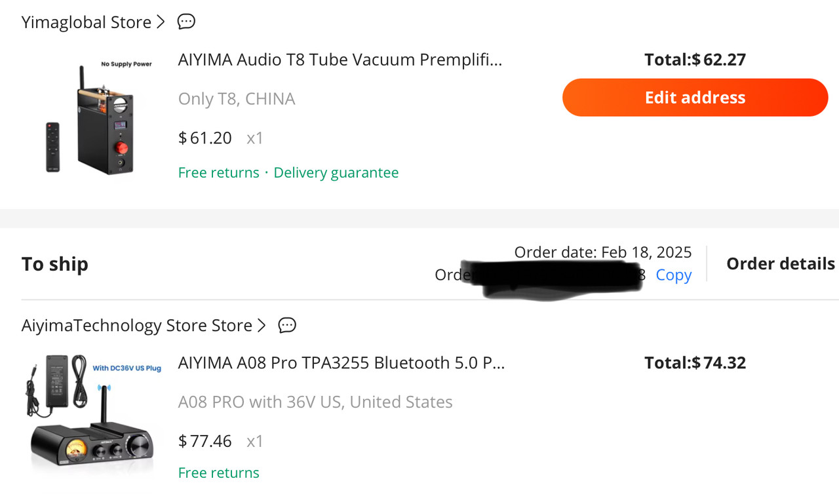Open AIYIMA Audio T8 Tube Vacuum title
This screenshot has width=839, height=504.
(340, 60)
